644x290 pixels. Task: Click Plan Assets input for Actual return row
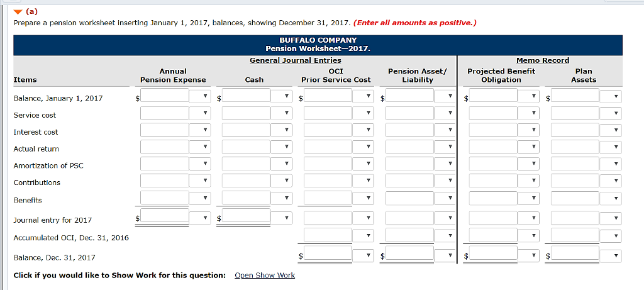574,148
